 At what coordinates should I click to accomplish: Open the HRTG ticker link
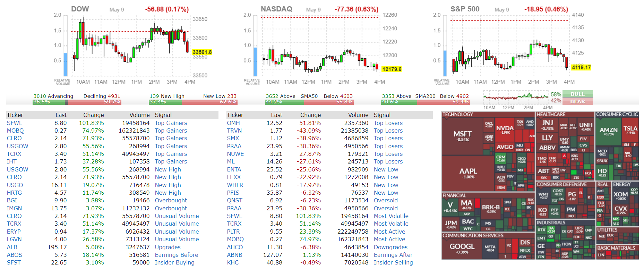pos(15,193)
